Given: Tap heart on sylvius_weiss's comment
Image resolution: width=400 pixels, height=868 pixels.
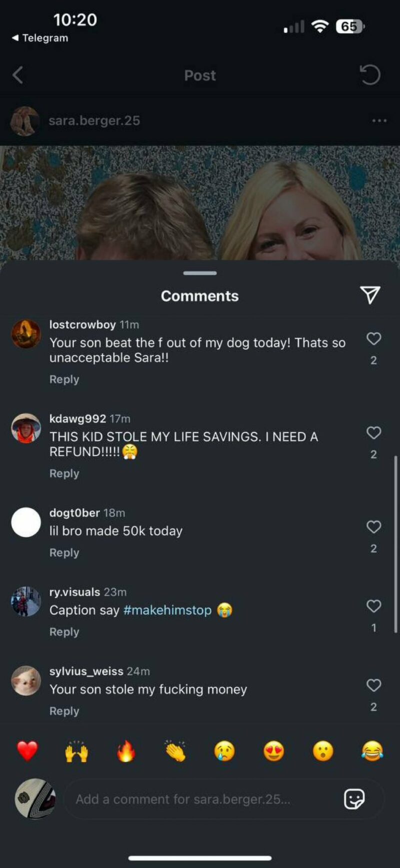Looking at the screenshot, I should [373, 685].
